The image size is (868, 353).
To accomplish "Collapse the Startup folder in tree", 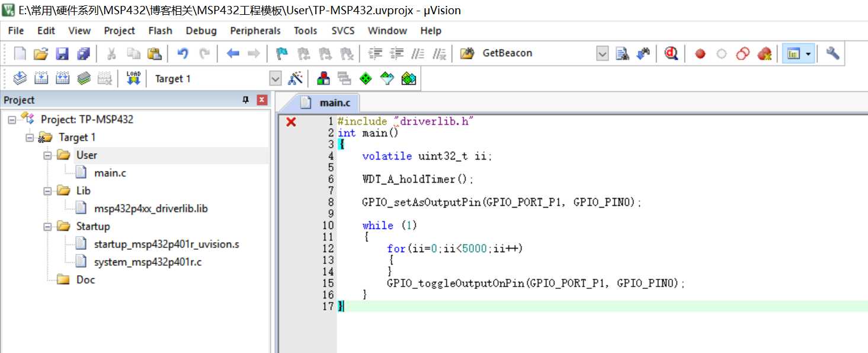I will 47,227.
